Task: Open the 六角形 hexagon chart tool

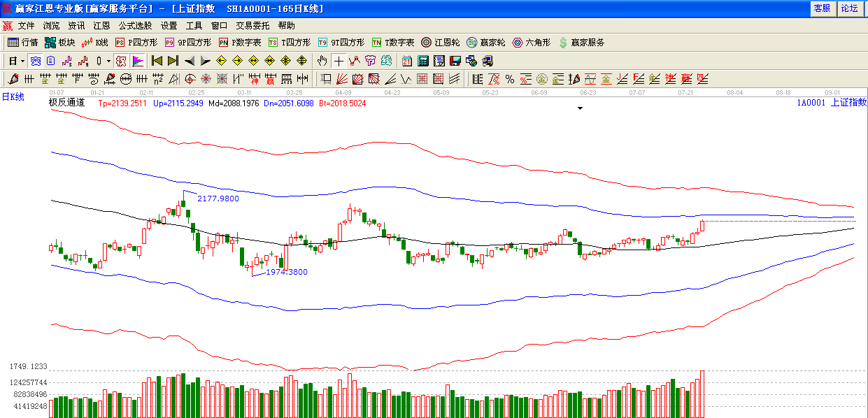Action: 532,43
